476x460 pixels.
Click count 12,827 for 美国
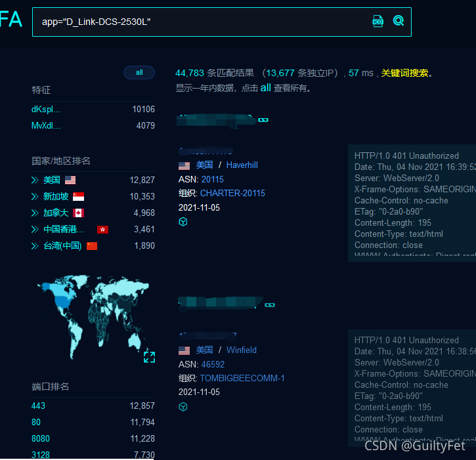click(142, 180)
